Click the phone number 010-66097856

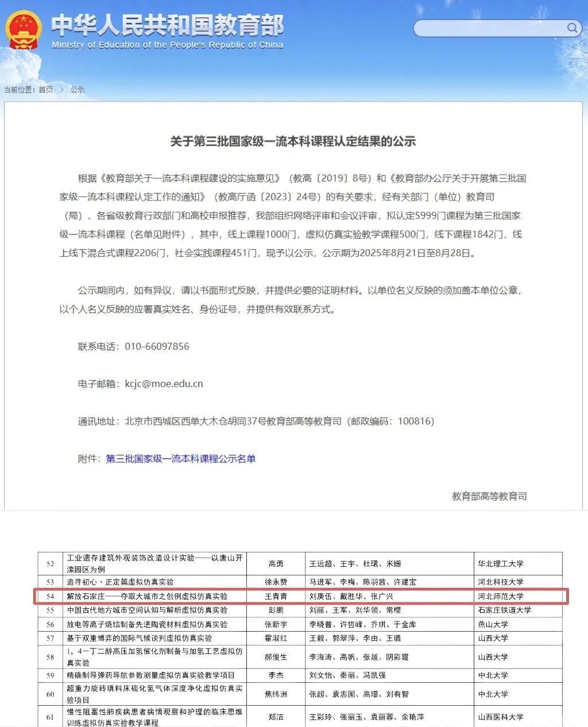157,346
